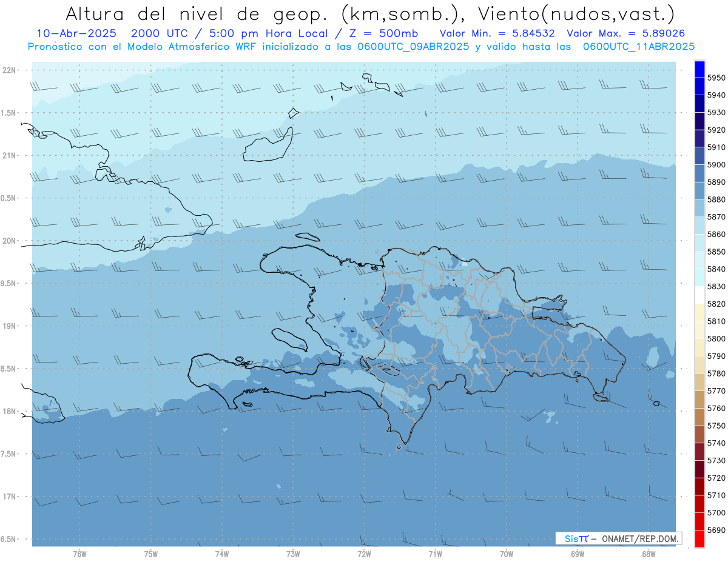728x562 pixels.
Task: Click the bright red swatch below 5690
Action: coord(699,538)
